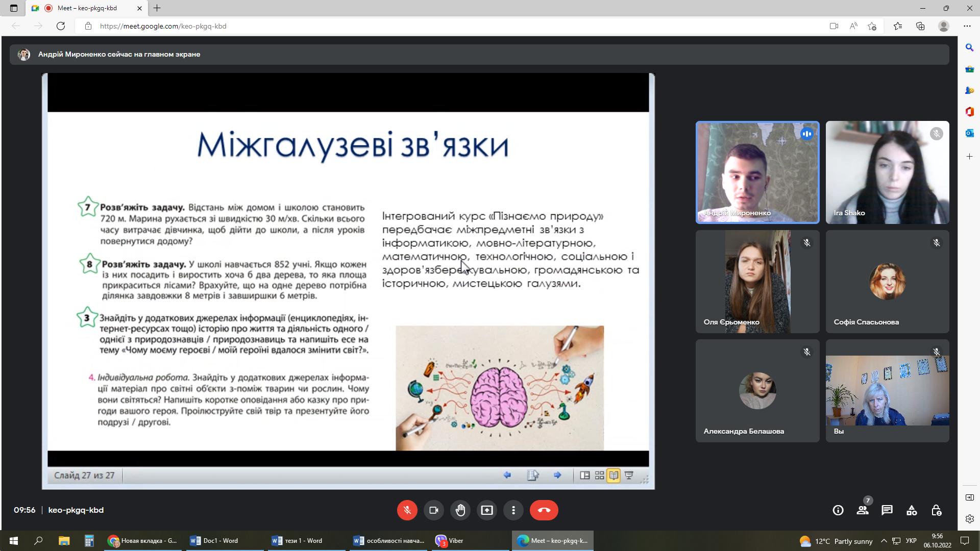Image resolution: width=980 pixels, height=551 pixels.
Task: Open host controls lock icon
Action: tap(936, 510)
